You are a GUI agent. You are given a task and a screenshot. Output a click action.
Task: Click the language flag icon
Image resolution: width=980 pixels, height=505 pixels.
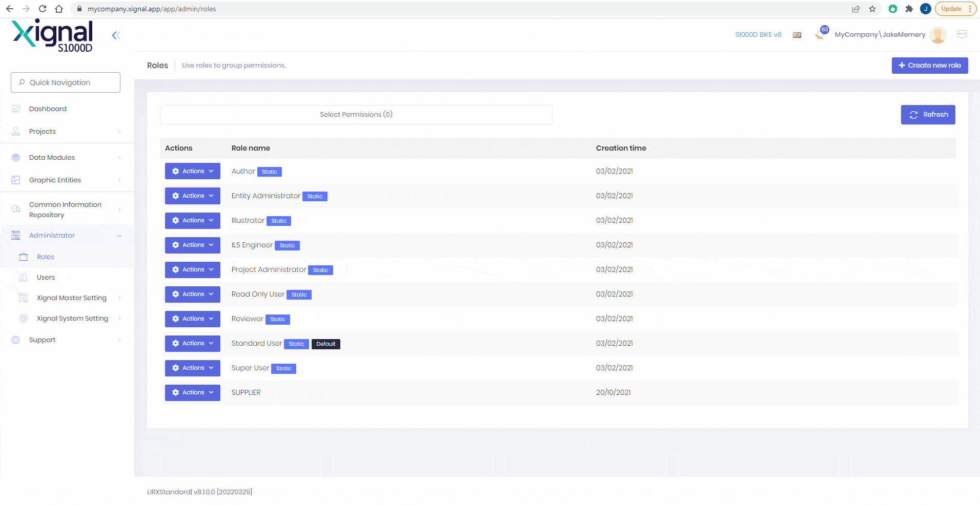pyautogui.click(x=797, y=35)
